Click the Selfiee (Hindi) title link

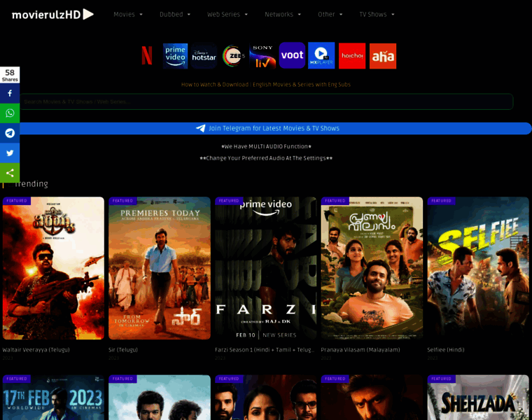pyautogui.click(x=446, y=350)
